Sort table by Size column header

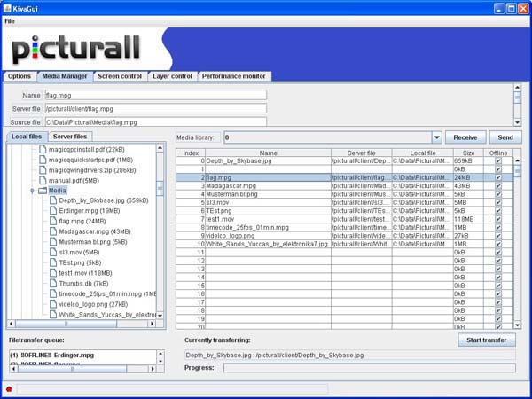coord(468,153)
